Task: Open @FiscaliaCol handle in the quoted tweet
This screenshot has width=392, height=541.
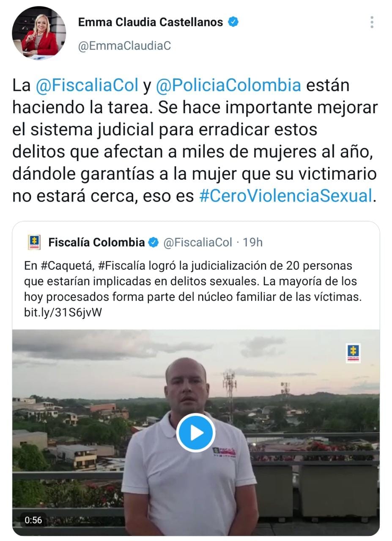Action: (197, 242)
